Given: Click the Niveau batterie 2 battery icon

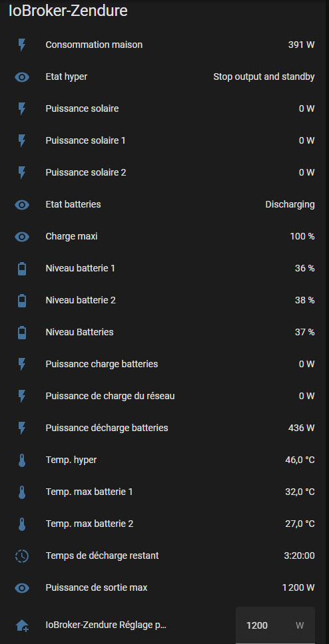Looking at the screenshot, I should click(22, 300).
